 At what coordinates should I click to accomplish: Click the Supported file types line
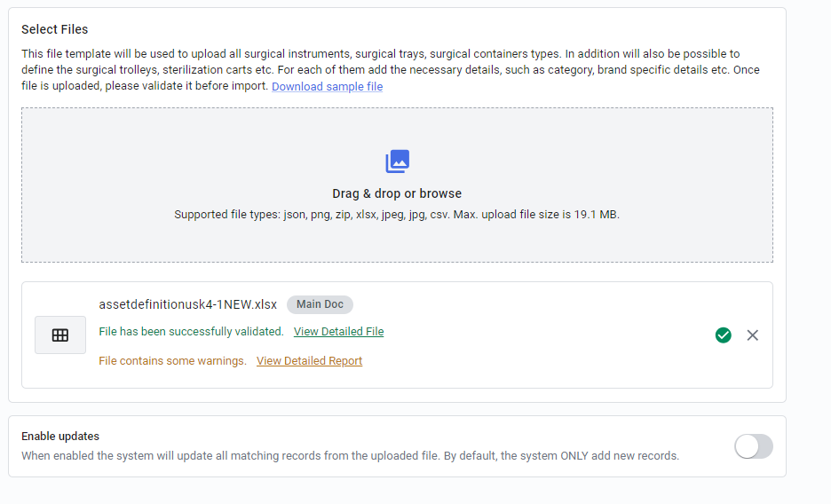(397, 215)
